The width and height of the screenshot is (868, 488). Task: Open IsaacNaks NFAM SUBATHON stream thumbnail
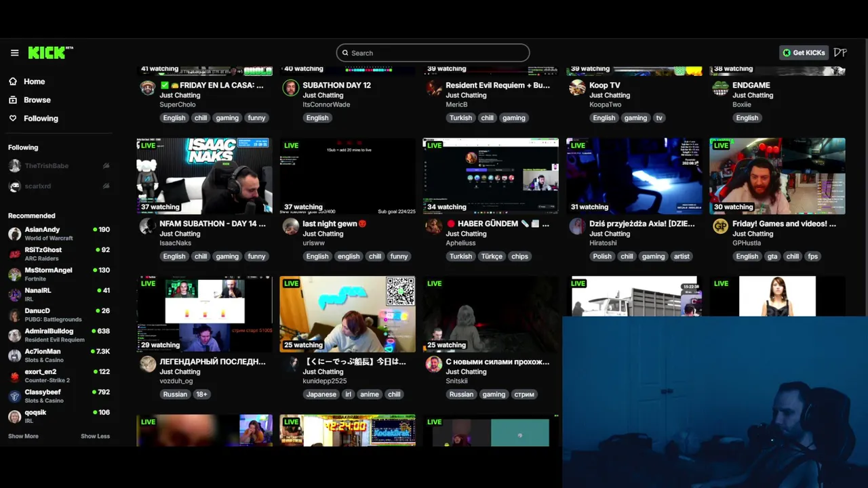point(204,176)
